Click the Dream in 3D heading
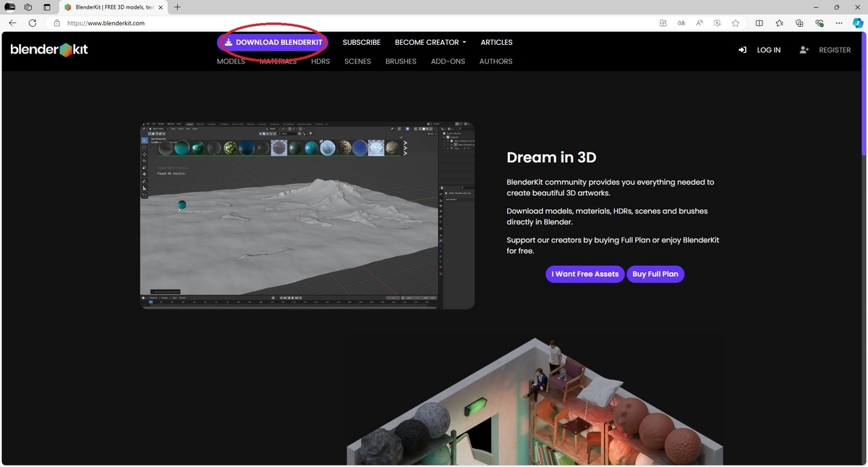The width and height of the screenshot is (868, 467). click(x=551, y=157)
